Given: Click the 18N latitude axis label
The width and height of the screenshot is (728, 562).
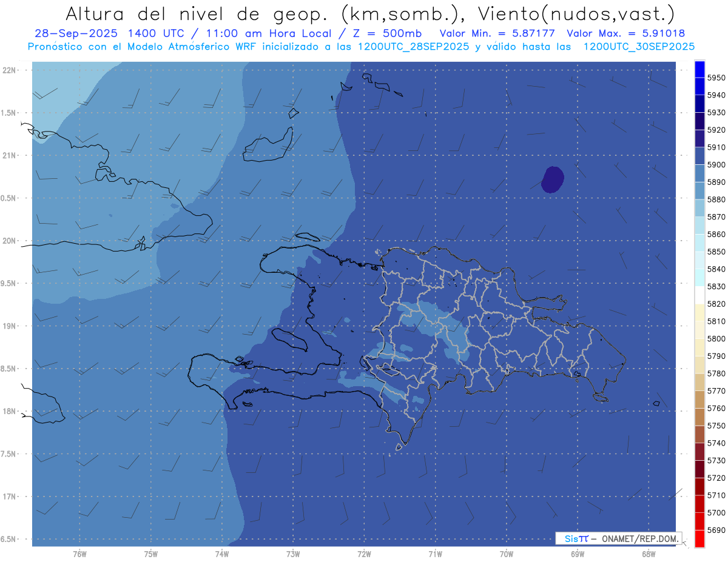Looking at the screenshot, I should 9,411.
